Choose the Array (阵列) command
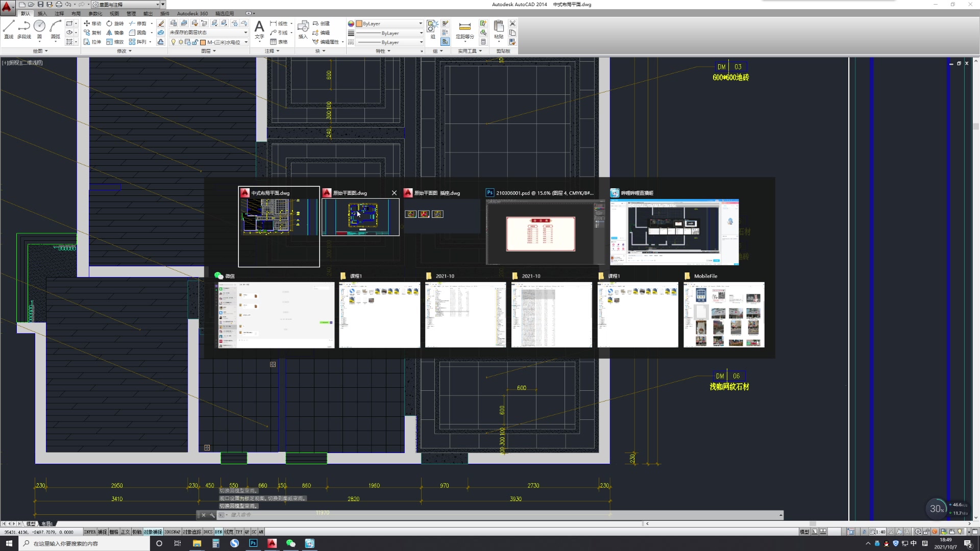980x551 pixels. tap(138, 42)
